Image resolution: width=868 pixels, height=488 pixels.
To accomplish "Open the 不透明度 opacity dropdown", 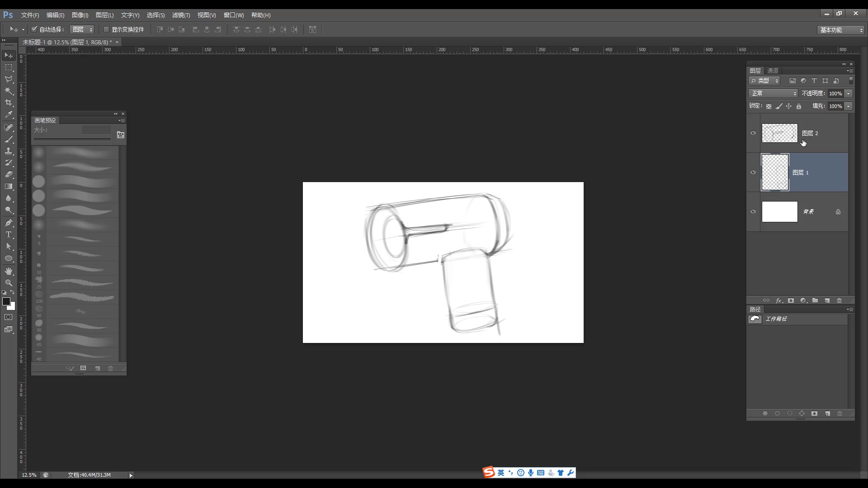I will 849,93.
